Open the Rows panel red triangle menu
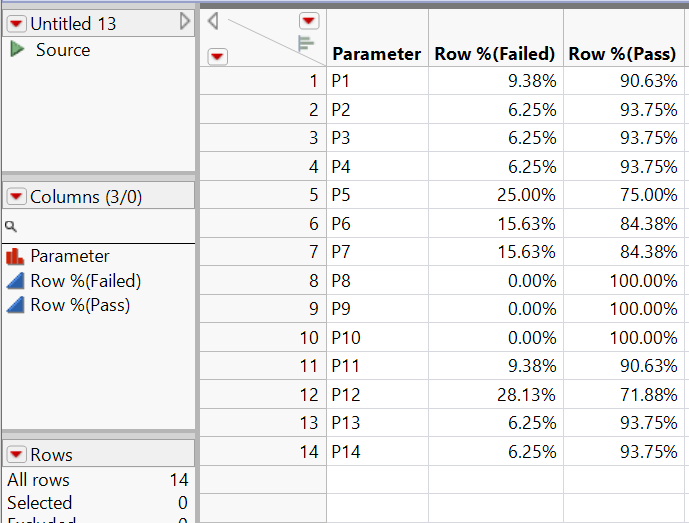The width and height of the screenshot is (689, 523). [17, 455]
